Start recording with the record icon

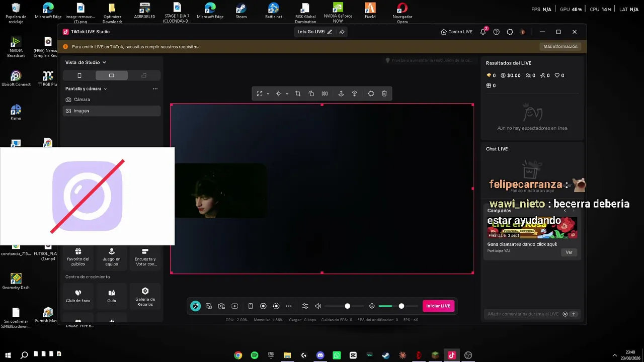(x=263, y=306)
